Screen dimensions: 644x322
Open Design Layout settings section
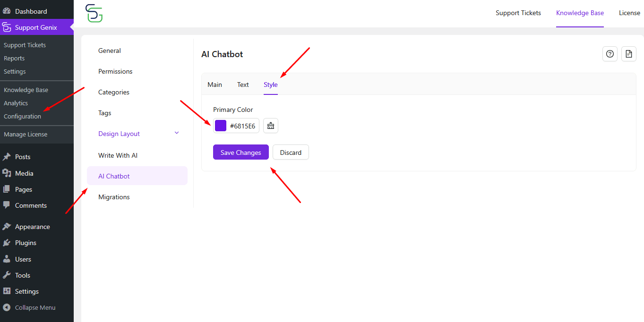[x=119, y=134]
